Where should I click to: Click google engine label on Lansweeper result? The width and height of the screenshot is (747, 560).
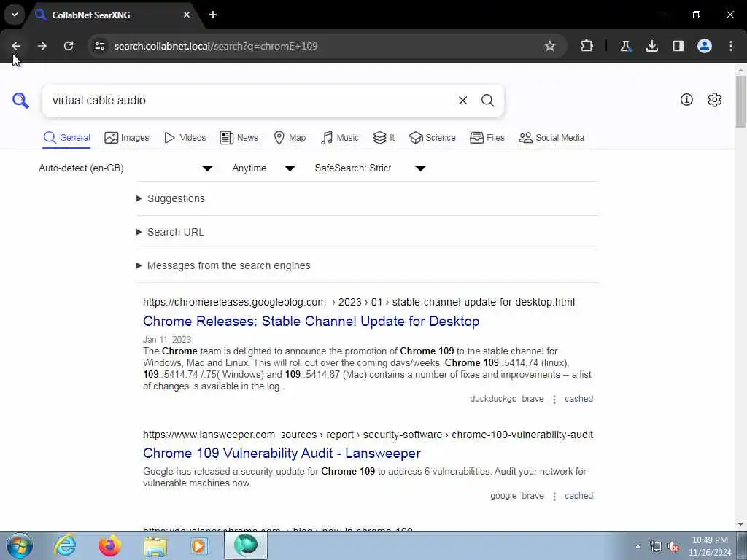pos(503,495)
